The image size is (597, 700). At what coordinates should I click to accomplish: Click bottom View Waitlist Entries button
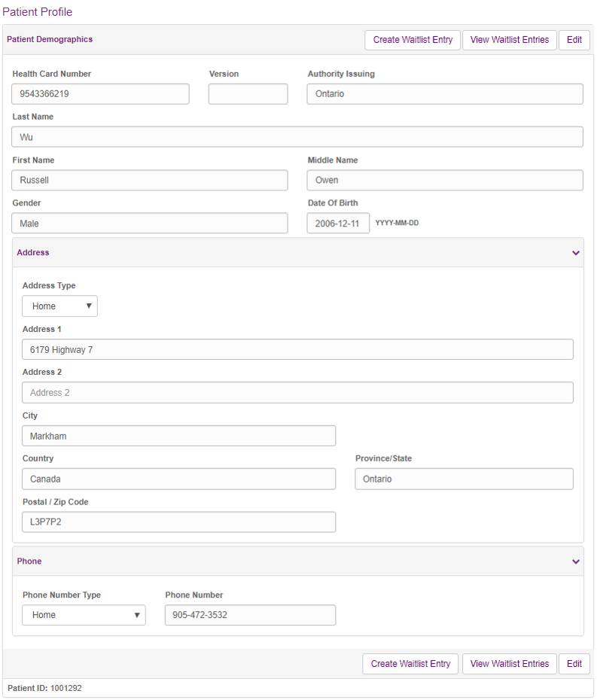[x=510, y=664]
